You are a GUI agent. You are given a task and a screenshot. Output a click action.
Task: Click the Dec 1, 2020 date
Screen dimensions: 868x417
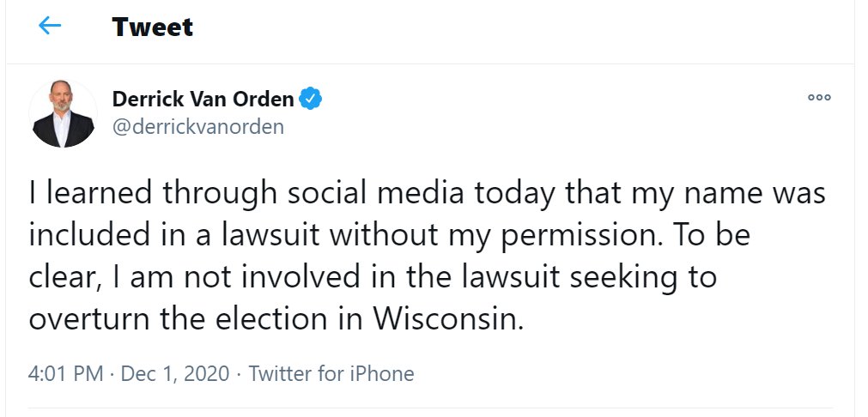click(x=175, y=374)
